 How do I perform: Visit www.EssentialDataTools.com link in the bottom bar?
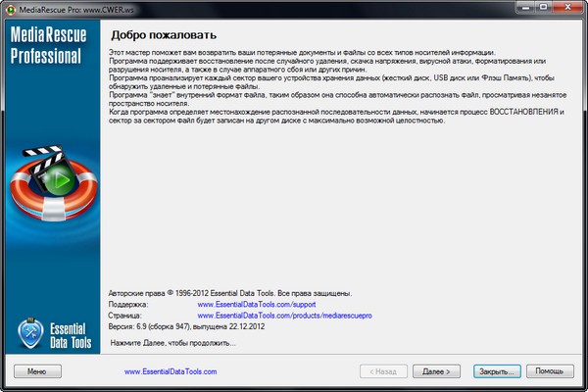pyautogui.click(x=171, y=372)
